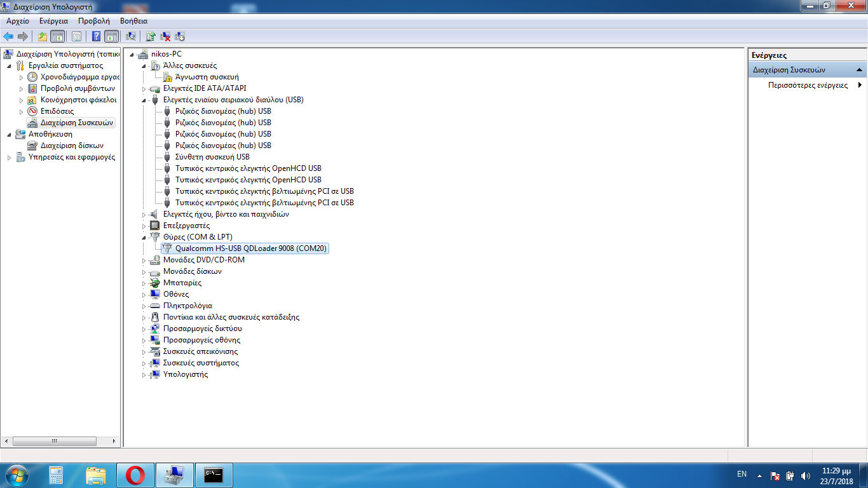
Task: Select Επιδόσεις in left tree
Action: tap(57, 111)
